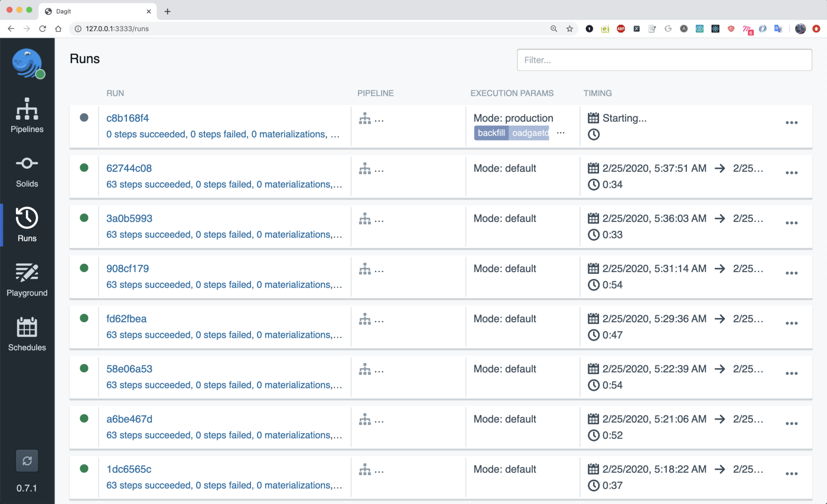The image size is (827, 504).
Task: Click the pipeline icon for run 58e06a53
Action: [365, 369]
